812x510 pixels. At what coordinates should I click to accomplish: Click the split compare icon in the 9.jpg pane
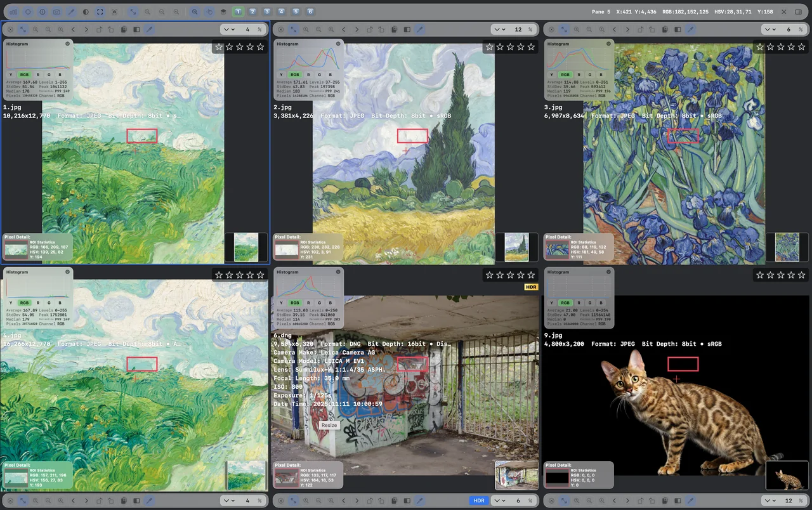[x=678, y=500]
